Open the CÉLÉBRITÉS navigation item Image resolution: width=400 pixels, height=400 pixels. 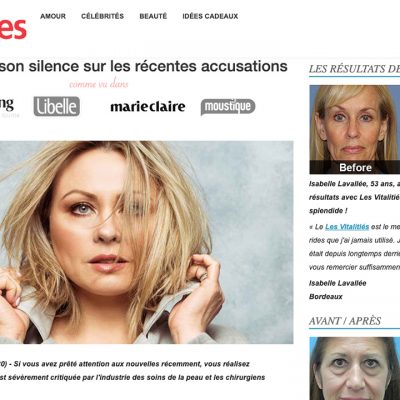click(x=102, y=16)
